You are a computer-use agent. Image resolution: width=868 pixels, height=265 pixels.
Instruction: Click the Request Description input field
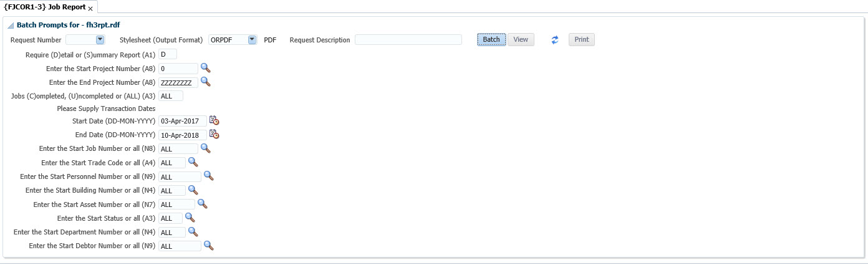click(408, 40)
